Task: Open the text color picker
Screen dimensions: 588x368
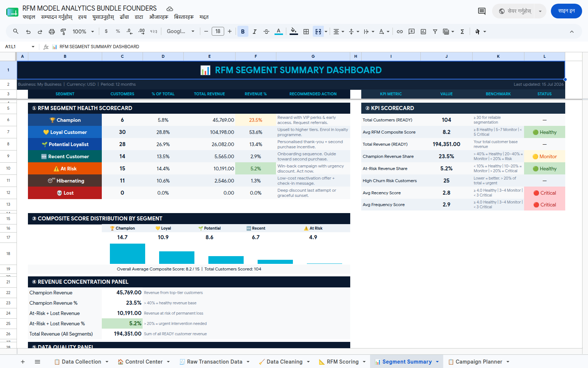Action: click(x=279, y=32)
